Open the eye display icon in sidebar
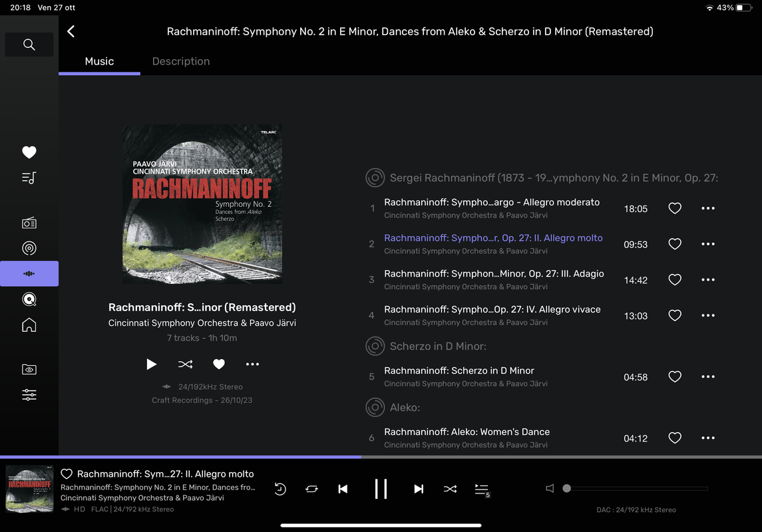This screenshot has width=762, height=532. click(x=29, y=369)
